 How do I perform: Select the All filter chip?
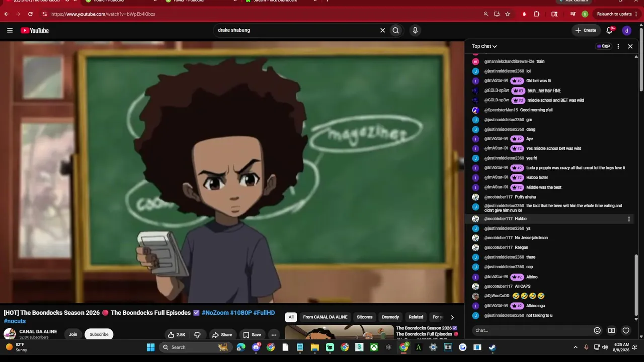pyautogui.click(x=291, y=317)
